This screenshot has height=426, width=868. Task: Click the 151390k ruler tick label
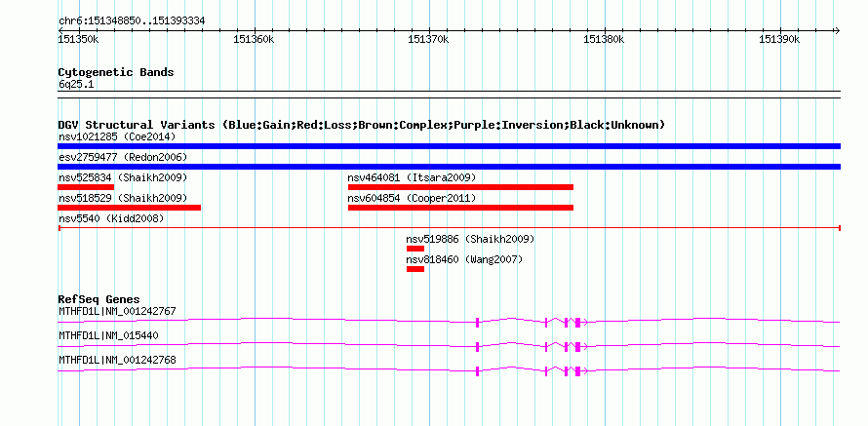point(779,40)
